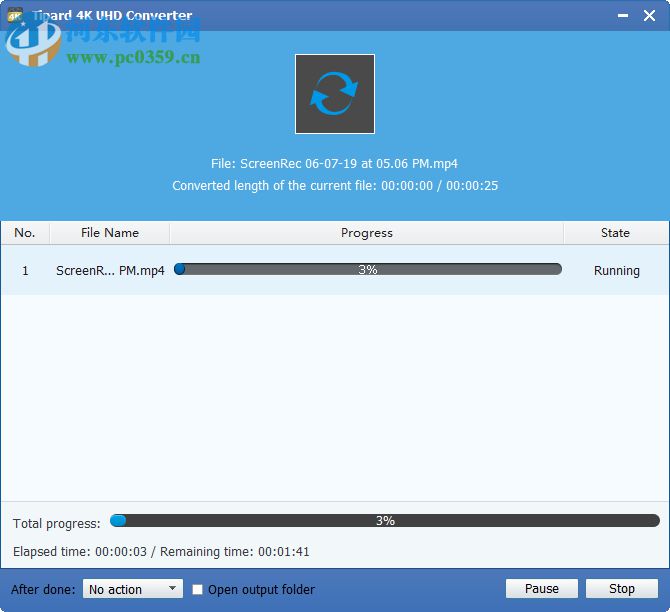Select the File Name column header
Image resolution: width=670 pixels, height=612 pixels.
pyautogui.click(x=110, y=233)
